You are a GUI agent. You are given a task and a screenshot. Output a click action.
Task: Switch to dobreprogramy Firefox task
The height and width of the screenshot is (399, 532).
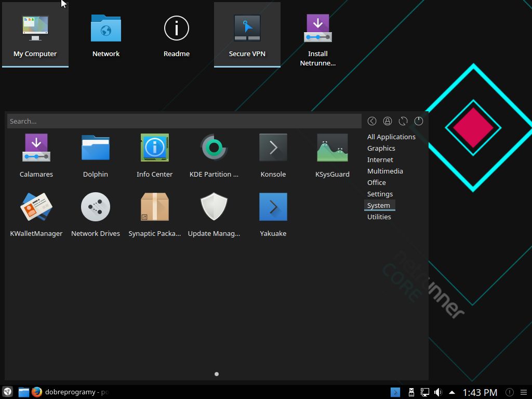(x=71, y=392)
